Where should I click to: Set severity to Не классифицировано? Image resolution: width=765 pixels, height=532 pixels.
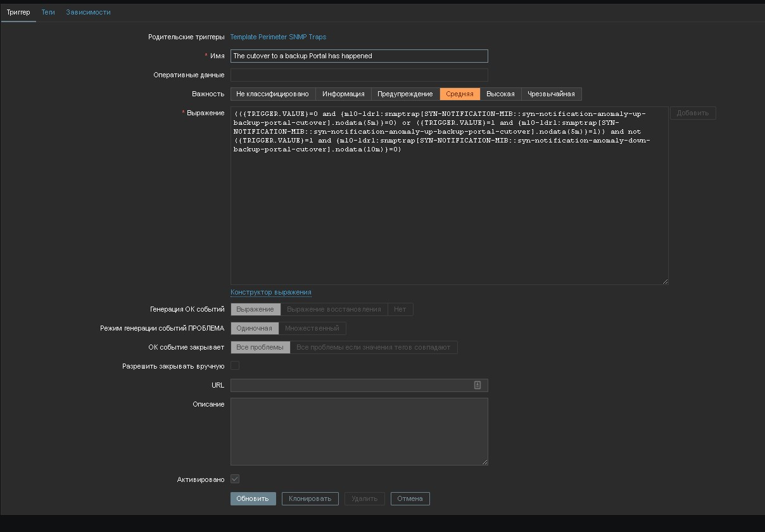pos(272,94)
